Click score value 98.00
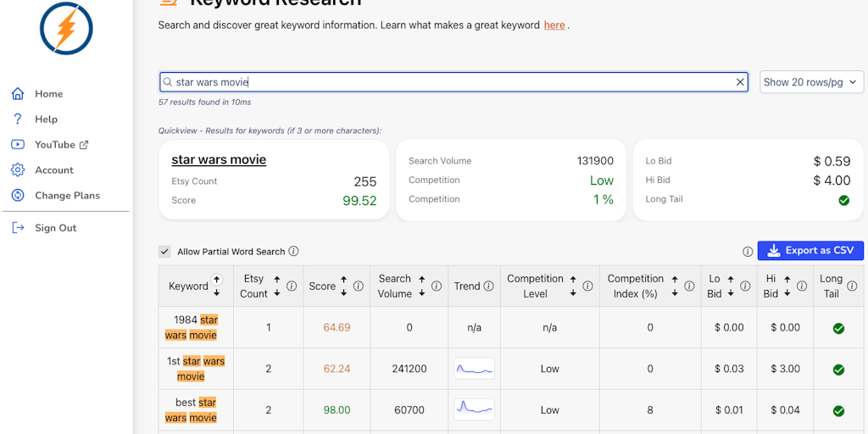 pyautogui.click(x=337, y=410)
